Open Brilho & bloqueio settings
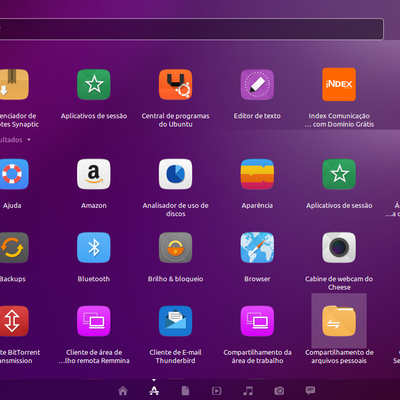The width and height of the screenshot is (400, 400). (x=175, y=248)
